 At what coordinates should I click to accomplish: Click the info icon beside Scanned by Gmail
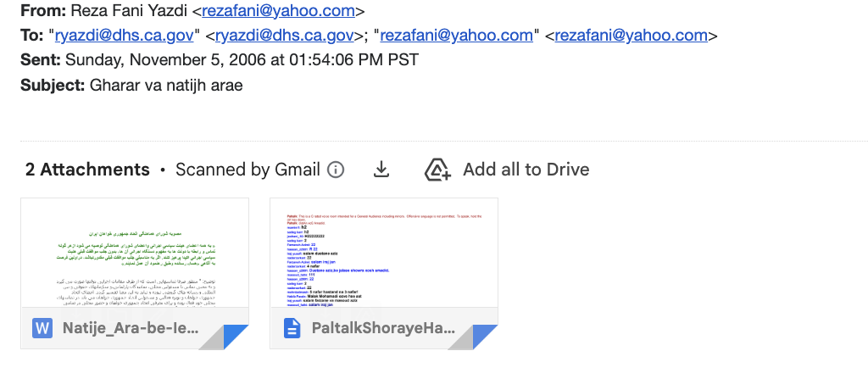tap(336, 170)
